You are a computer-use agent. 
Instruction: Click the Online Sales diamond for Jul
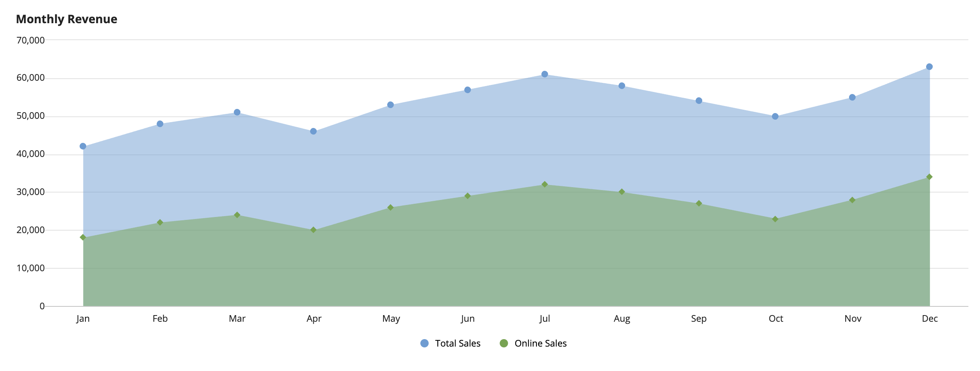point(545,184)
